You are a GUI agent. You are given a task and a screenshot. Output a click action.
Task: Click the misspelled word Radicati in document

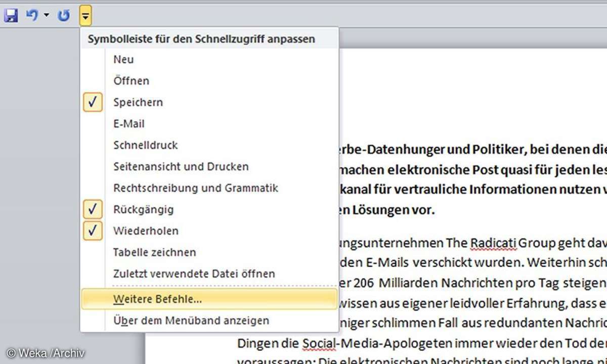tap(494, 243)
